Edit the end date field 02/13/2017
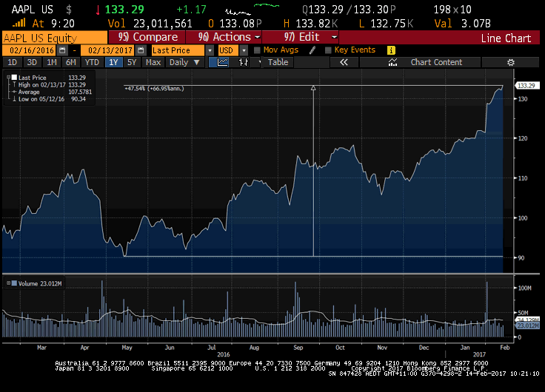The width and height of the screenshot is (545, 392). 109,50
